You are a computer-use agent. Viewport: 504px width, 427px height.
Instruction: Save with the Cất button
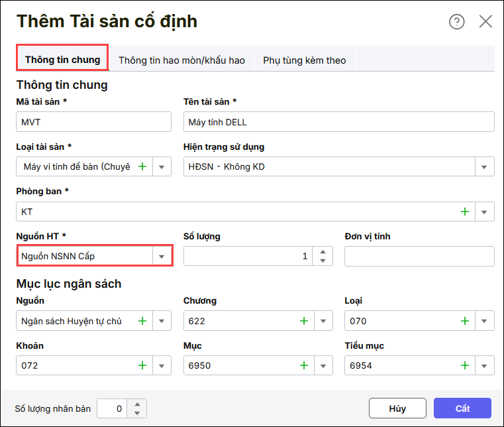click(x=462, y=408)
